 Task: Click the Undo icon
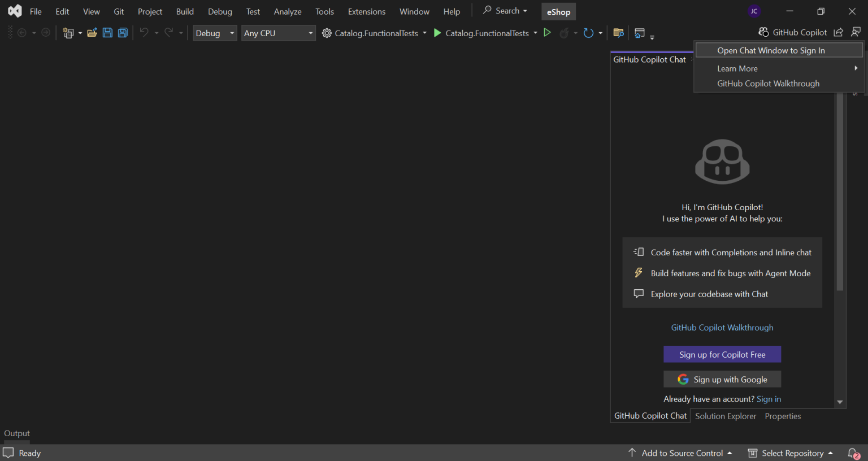(145, 32)
